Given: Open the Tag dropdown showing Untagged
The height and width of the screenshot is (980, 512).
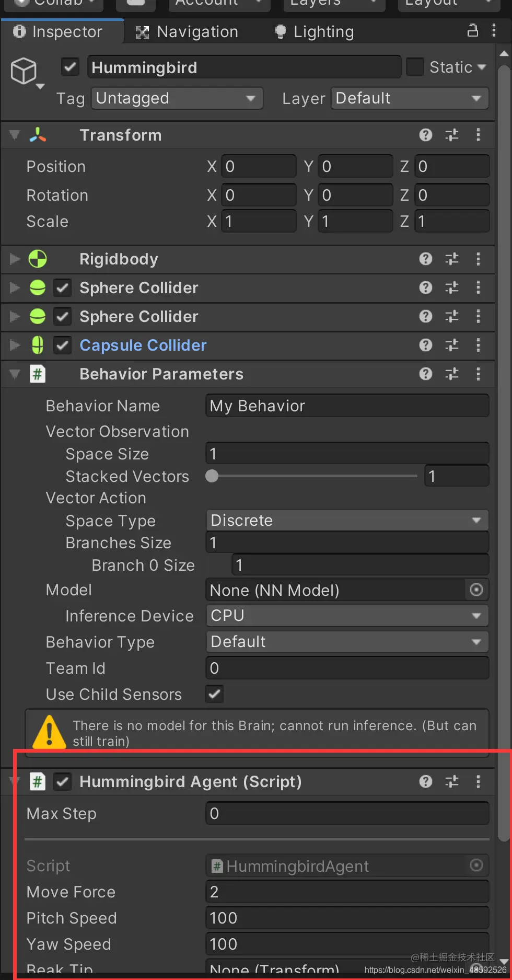Looking at the screenshot, I should tap(177, 98).
